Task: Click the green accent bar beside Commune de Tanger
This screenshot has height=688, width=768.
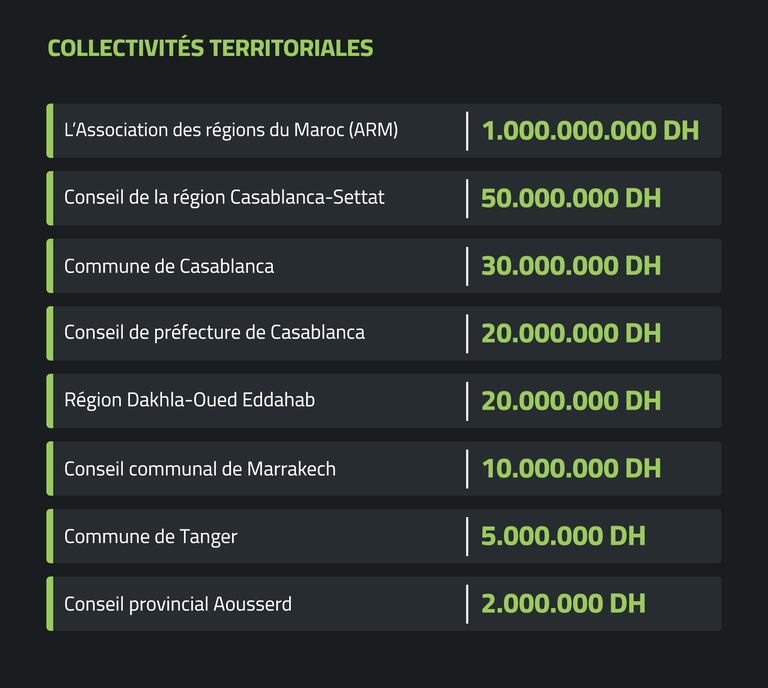Action: (x=50, y=536)
